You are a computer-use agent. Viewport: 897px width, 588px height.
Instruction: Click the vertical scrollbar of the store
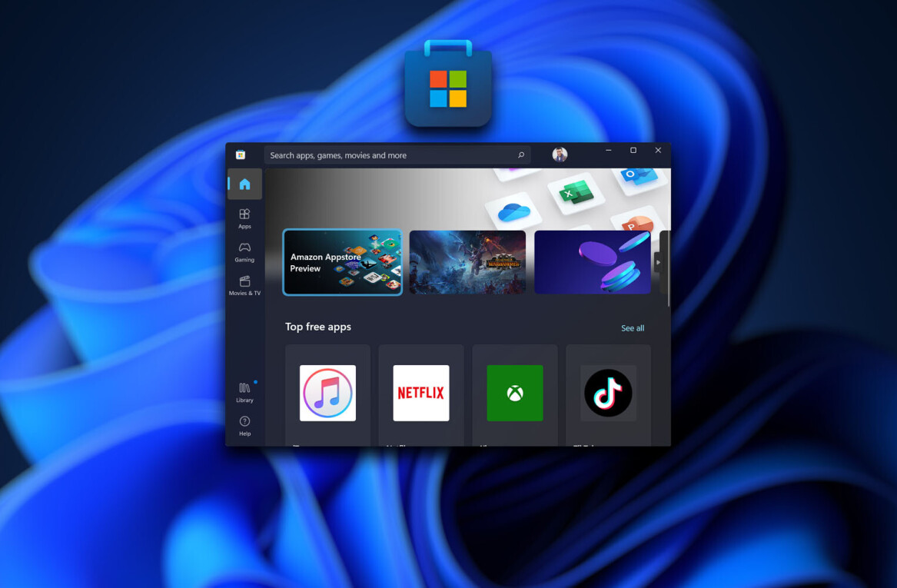669,269
